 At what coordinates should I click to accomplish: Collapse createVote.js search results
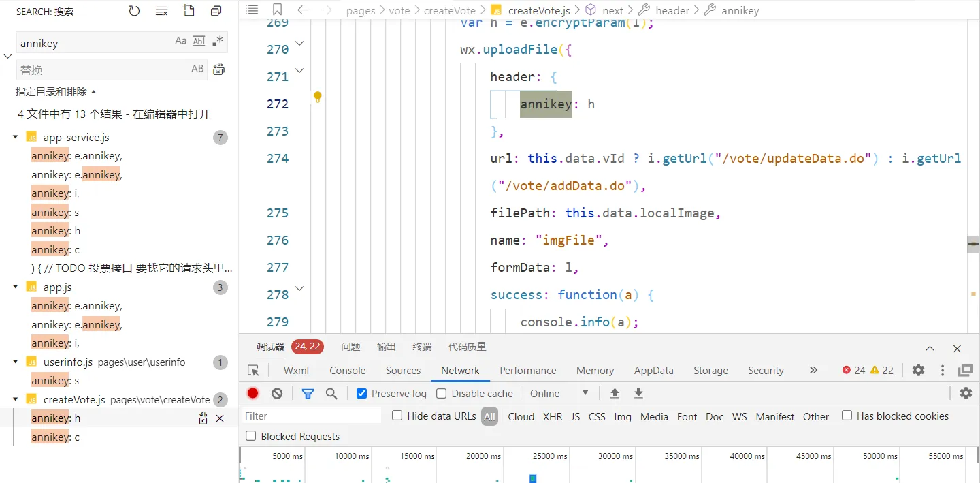tap(16, 399)
